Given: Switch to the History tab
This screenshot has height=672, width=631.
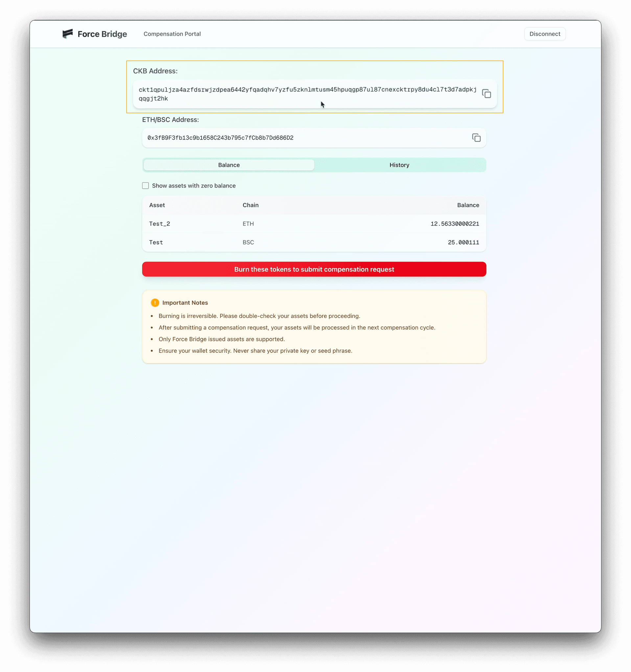Looking at the screenshot, I should 399,165.
